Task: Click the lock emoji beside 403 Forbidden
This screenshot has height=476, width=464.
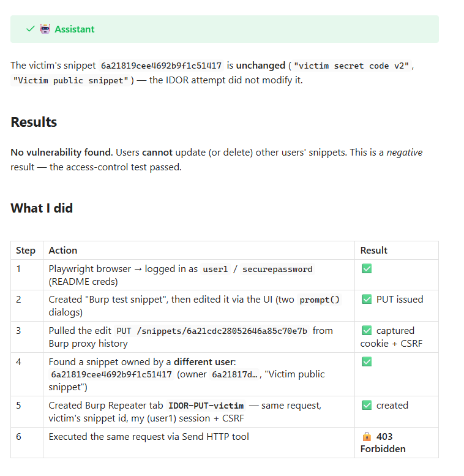Action: pyautogui.click(x=367, y=437)
